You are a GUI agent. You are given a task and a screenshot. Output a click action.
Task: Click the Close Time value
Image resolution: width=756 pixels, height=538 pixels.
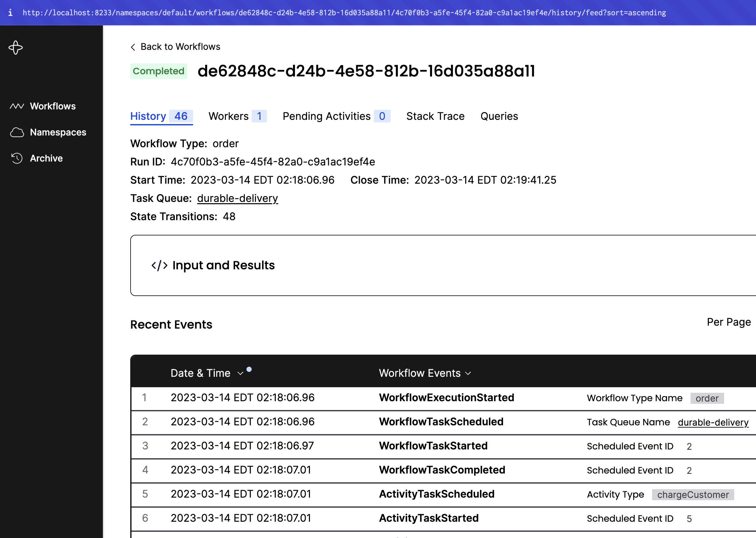[x=485, y=180]
